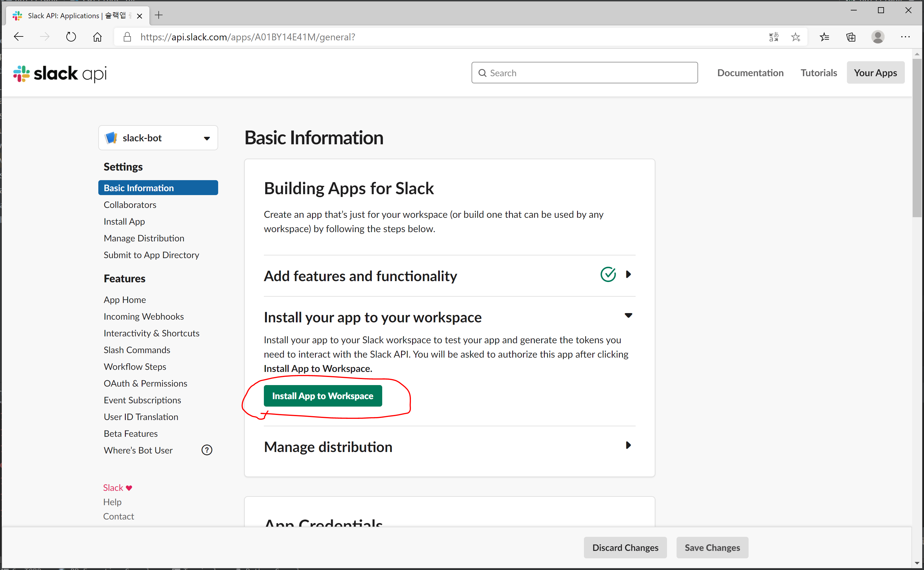Viewport: 924px width, 570px height.
Task: Go to Your Apps tab
Action: tap(875, 73)
